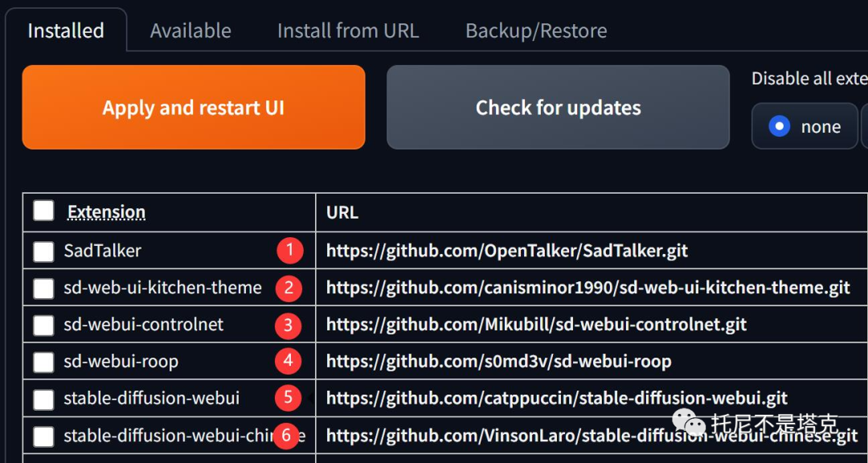868x463 pixels.
Task: Click the red number 5 badge
Action: pyautogui.click(x=288, y=398)
